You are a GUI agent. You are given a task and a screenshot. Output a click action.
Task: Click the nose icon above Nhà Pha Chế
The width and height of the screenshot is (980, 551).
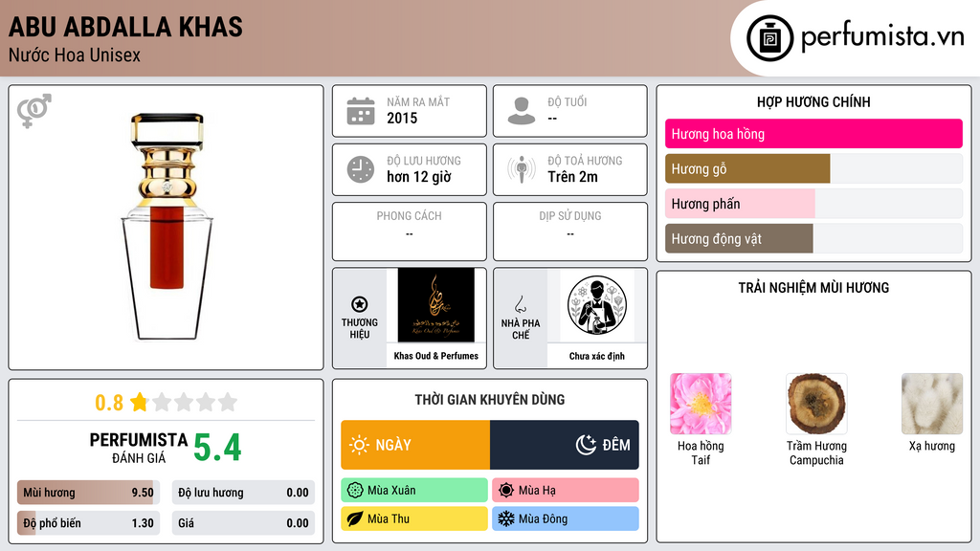point(520,304)
